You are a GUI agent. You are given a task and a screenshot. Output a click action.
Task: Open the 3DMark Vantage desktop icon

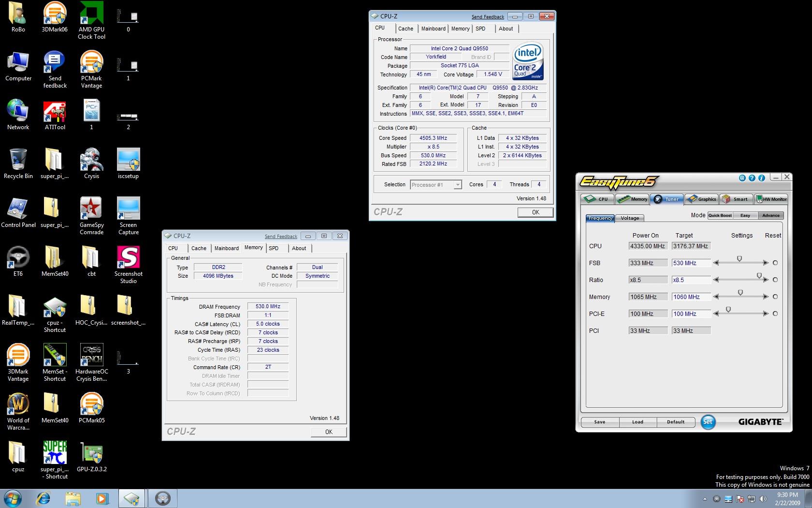(x=18, y=362)
